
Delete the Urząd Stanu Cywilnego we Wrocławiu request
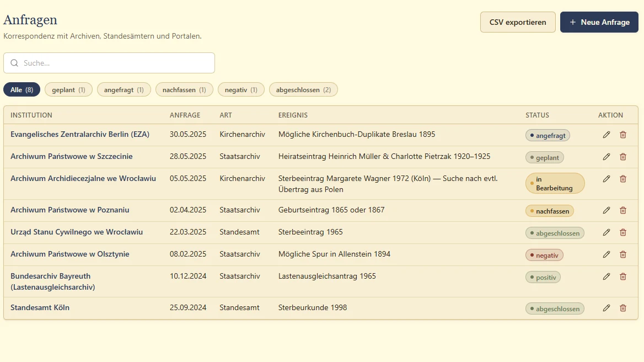623,232
